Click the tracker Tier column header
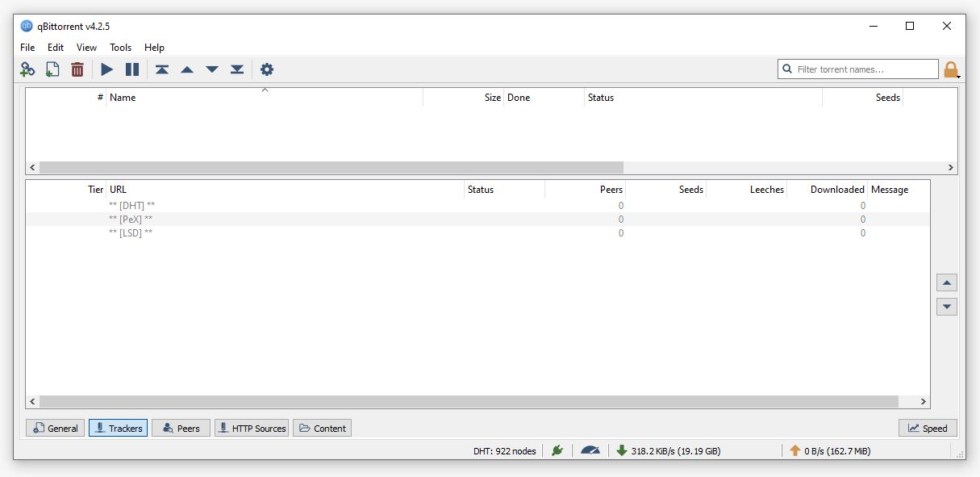Screen dimensions: 980x477 (66, 190)
